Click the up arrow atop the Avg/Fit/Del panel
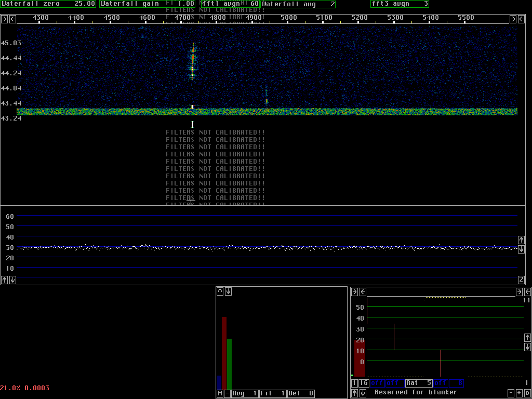532x399 pixels. (x=220, y=291)
